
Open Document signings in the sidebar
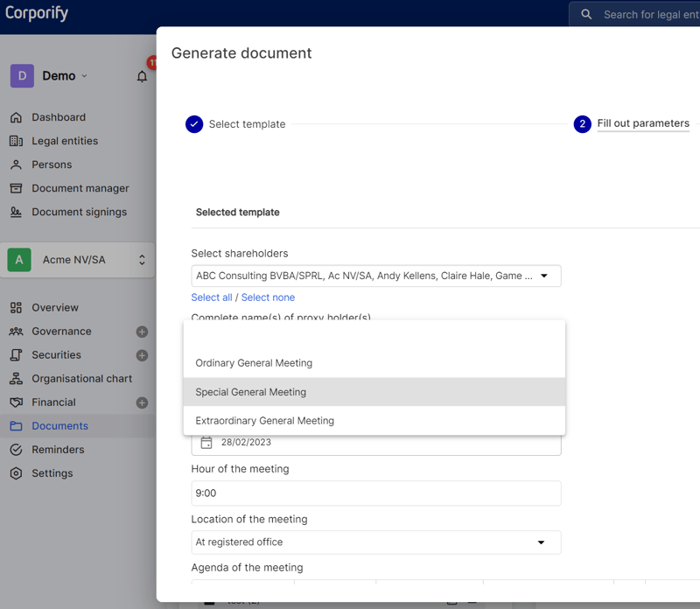(x=80, y=212)
